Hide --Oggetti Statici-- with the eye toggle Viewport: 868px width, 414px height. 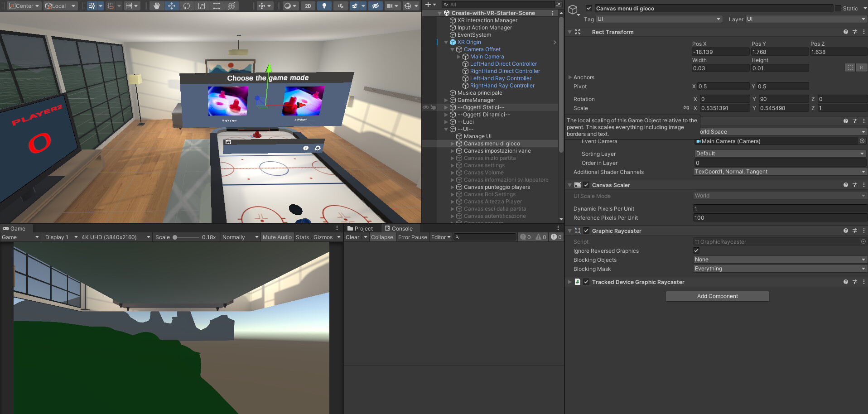[425, 107]
